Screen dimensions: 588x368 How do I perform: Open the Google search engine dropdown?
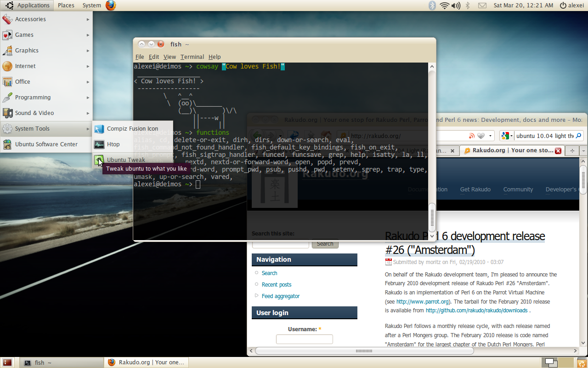(507, 136)
